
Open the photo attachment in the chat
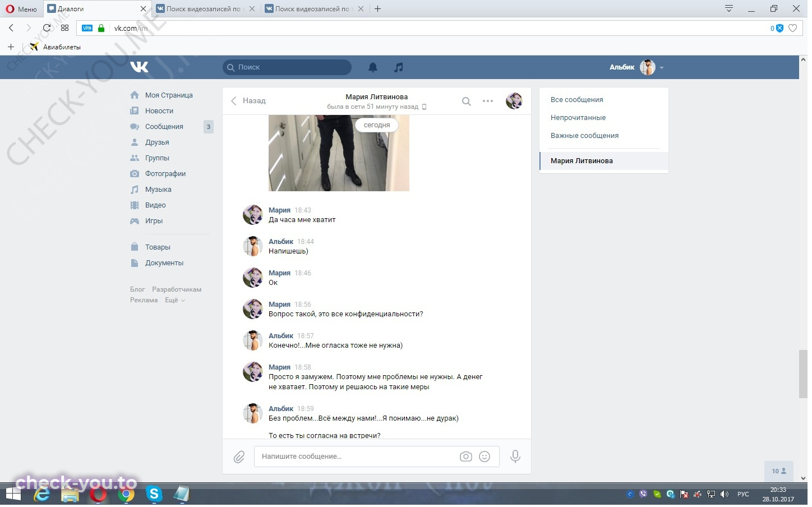click(x=339, y=153)
